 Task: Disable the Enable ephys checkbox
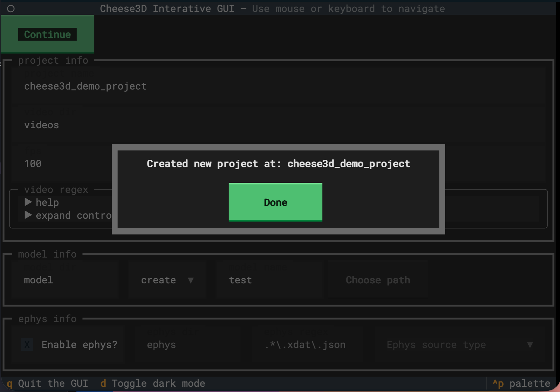27,344
